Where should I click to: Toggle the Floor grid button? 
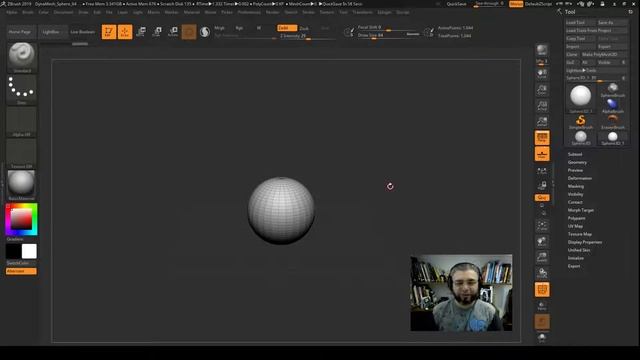coord(542,154)
